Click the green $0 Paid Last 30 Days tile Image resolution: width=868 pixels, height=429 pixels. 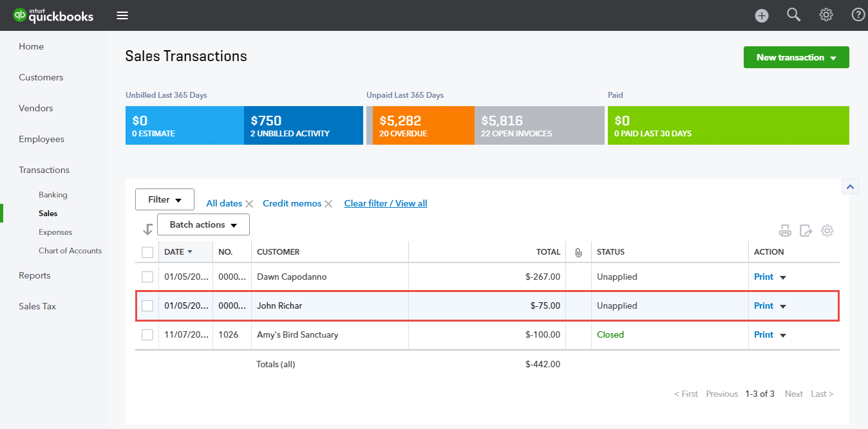tap(728, 125)
